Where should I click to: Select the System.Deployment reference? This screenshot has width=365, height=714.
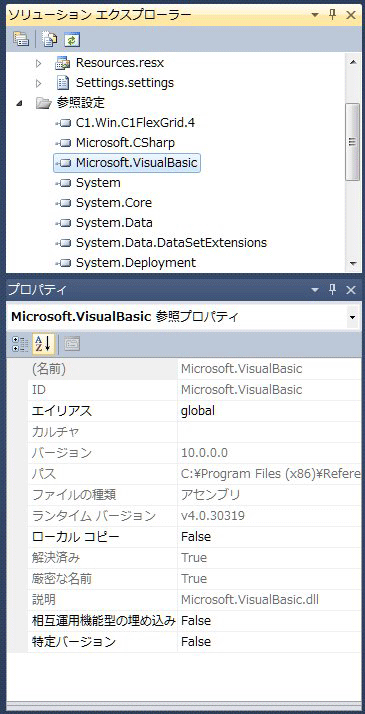coord(136,263)
